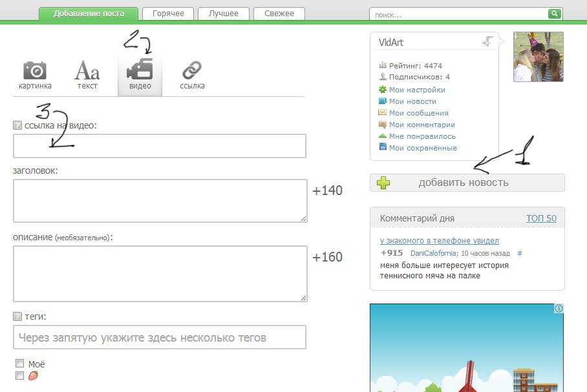
Task: Pick the ссылка chain link icon
Action: coord(192,70)
